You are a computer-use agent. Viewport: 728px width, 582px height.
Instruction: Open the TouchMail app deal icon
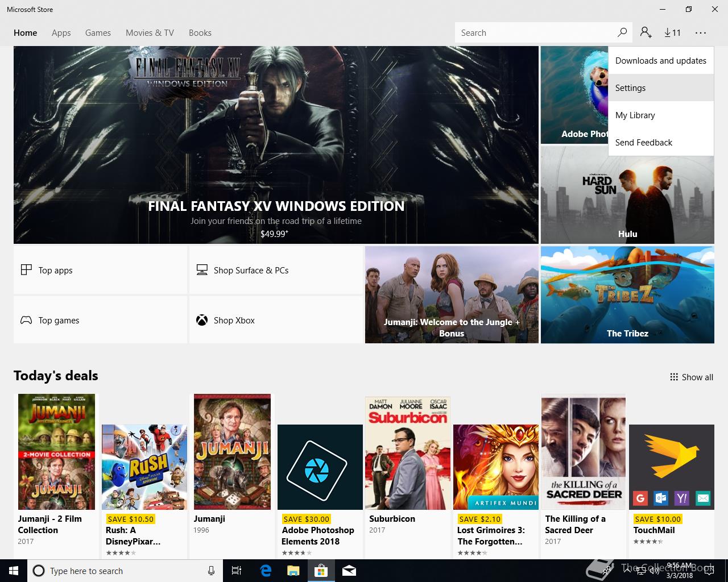672,467
